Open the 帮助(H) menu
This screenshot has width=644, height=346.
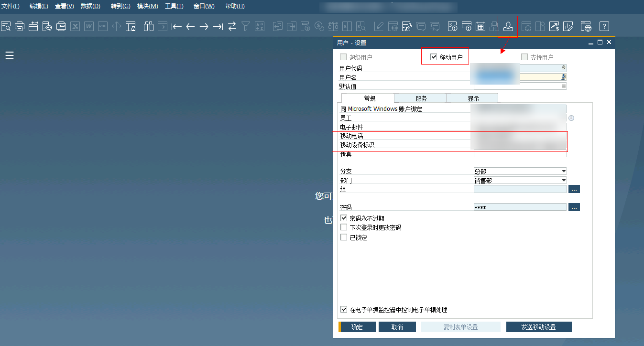point(235,6)
